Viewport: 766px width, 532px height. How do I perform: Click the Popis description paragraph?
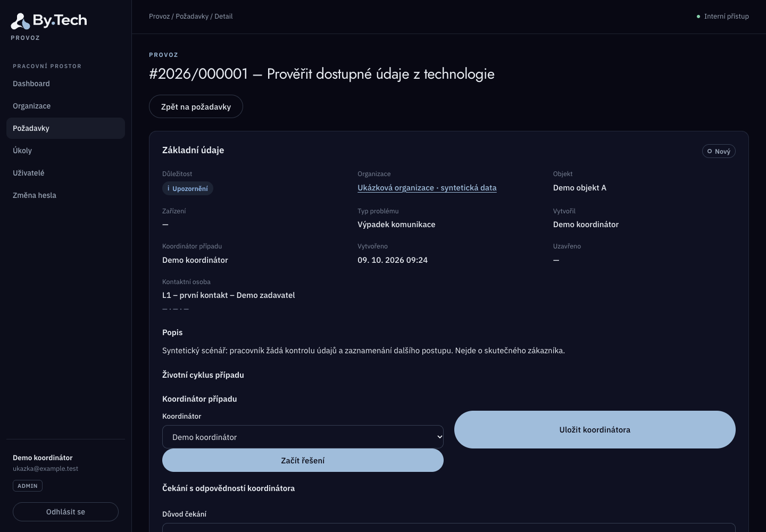point(363,351)
